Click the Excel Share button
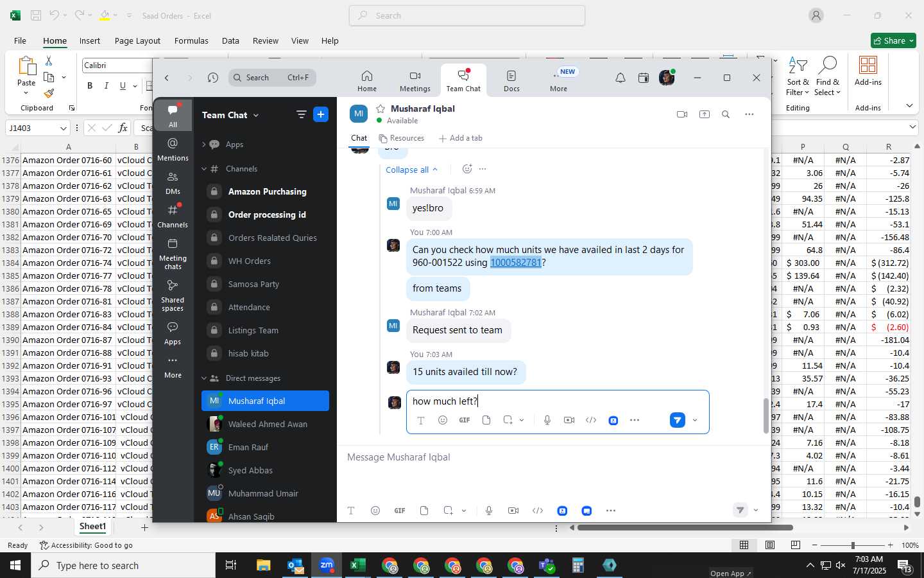The image size is (924, 578). tap(893, 40)
